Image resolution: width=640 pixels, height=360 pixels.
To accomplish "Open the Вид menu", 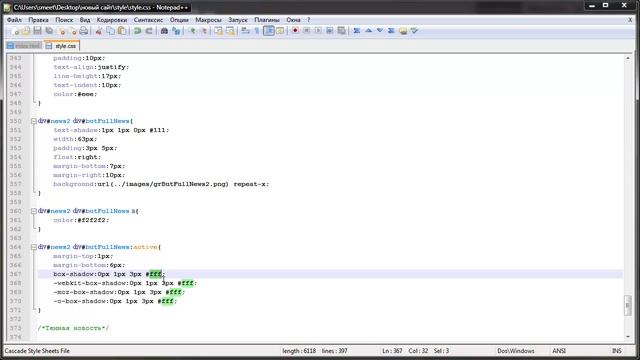I will (85, 20).
